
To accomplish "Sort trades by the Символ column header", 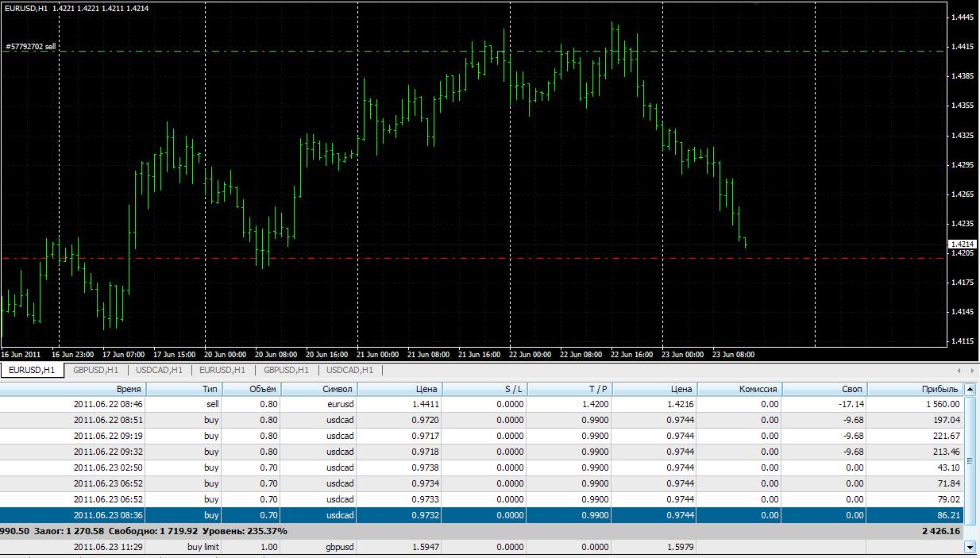I will (x=319, y=389).
